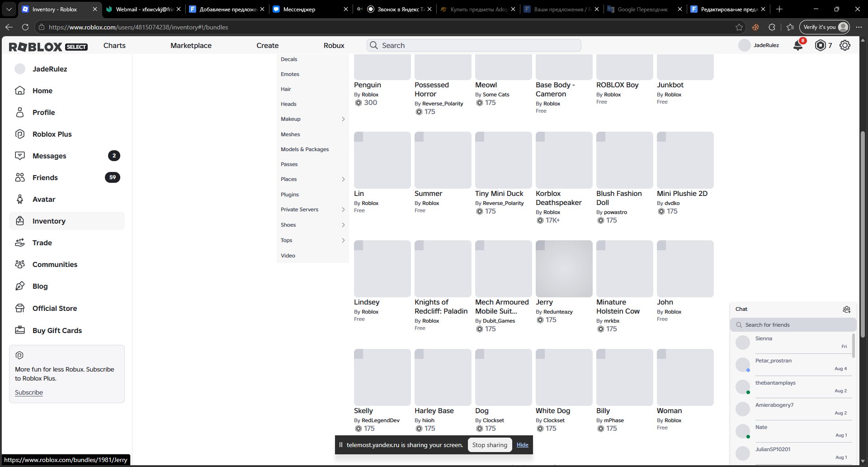This screenshot has height=467, width=868.
Task: Open the chat with thebantamplays
Action: click(793, 387)
